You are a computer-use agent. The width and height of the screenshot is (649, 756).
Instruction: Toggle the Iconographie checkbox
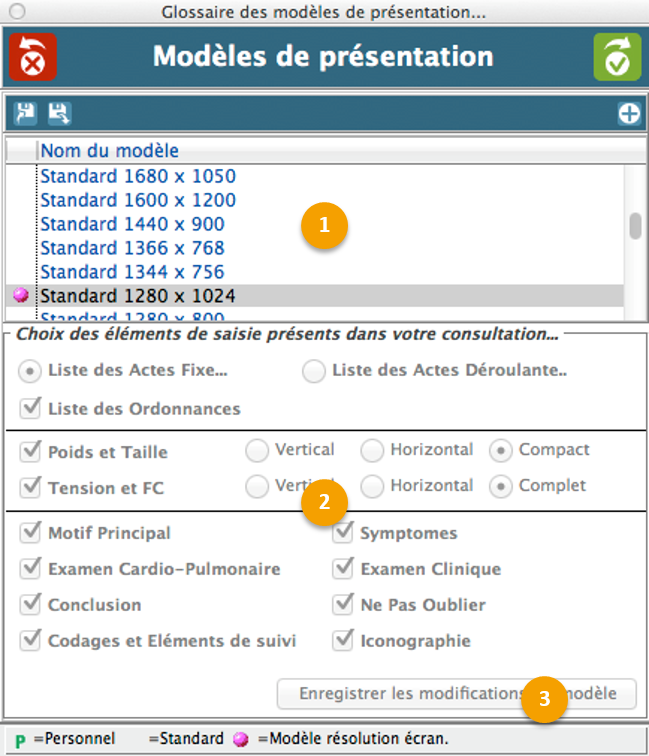pyautogui.click(x=344, y=640)
